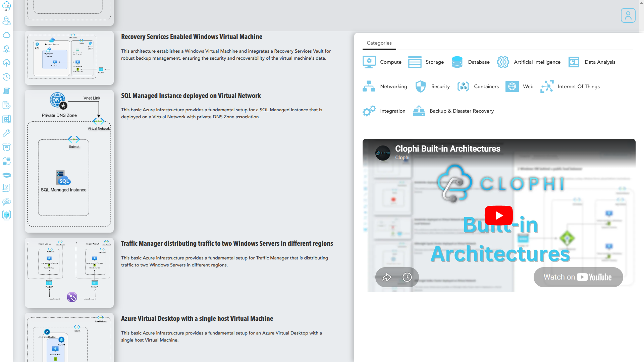644x362 pixels.
Task: Select the Networking category icon
Action: tap(369, 86)
